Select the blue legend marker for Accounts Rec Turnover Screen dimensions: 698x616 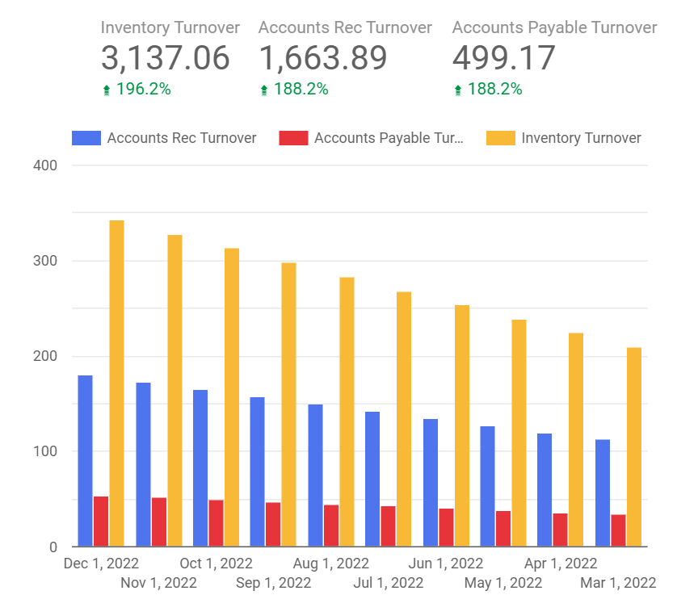pos(86,137)
